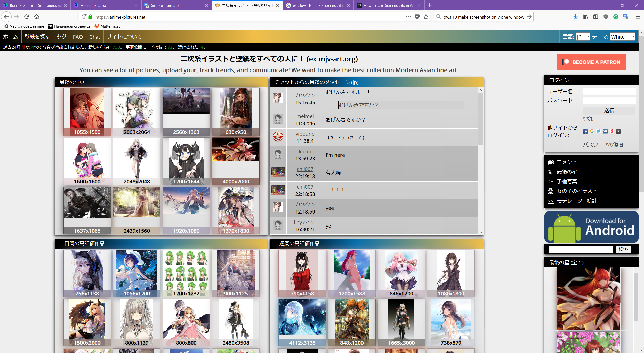The width and height of the screenshot is (644, 353).
Task: Open the theme White dropdown
Action: pyautogui.click(x=622, y=37)
